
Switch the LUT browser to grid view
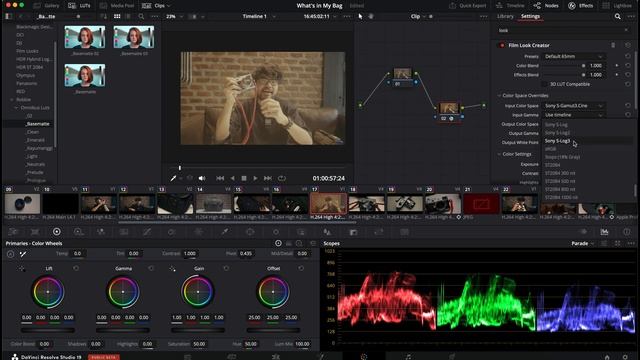pos(117,16)
